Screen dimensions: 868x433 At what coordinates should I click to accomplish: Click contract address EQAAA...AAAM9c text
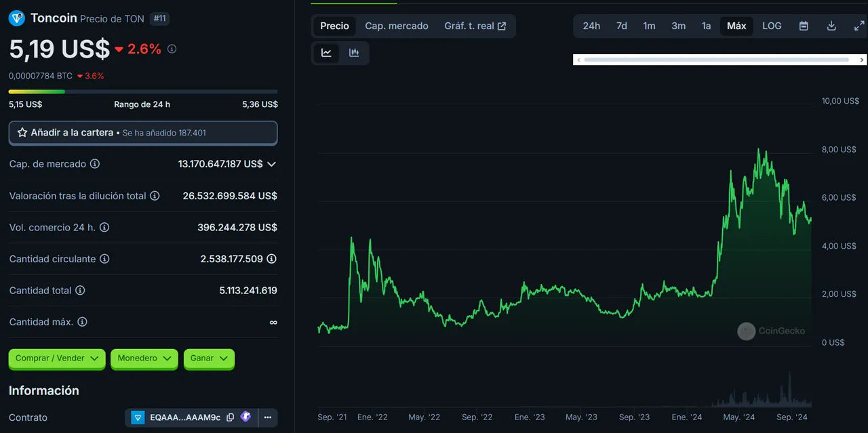[x=185, y=417]
